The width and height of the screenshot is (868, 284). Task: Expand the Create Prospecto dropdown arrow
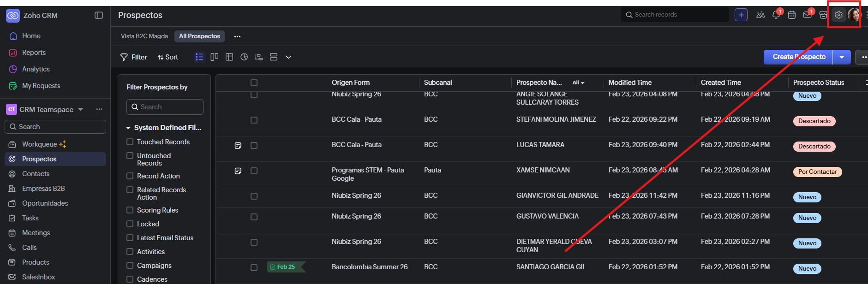[x=842, y=57]
